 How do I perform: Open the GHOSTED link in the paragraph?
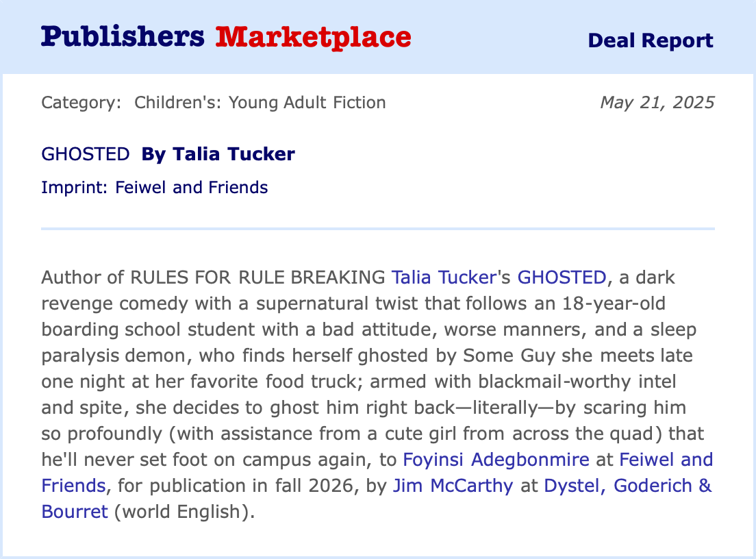click(x=562, y=277)
